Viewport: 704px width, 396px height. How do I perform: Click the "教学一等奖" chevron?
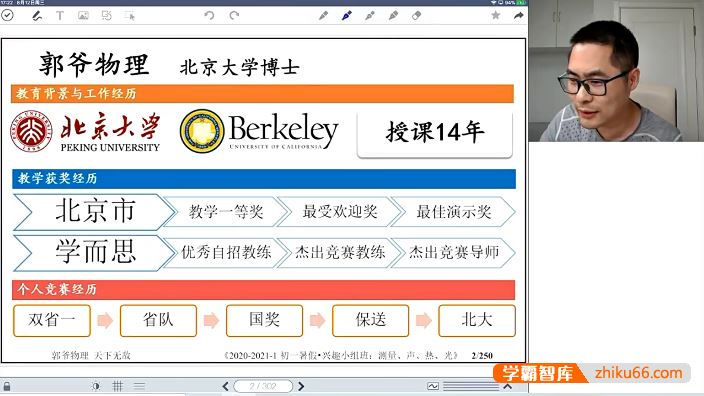pos(226,211)
